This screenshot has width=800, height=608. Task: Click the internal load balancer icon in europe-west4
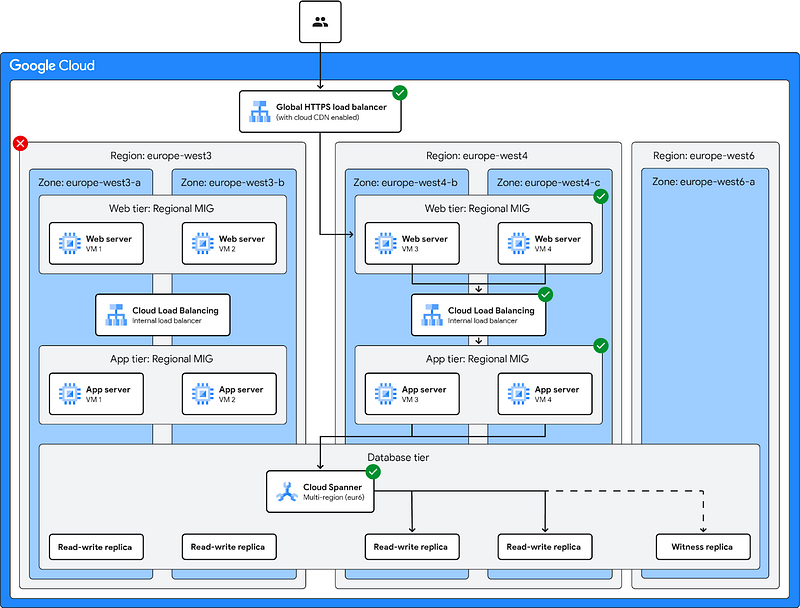tap(432, 315)
